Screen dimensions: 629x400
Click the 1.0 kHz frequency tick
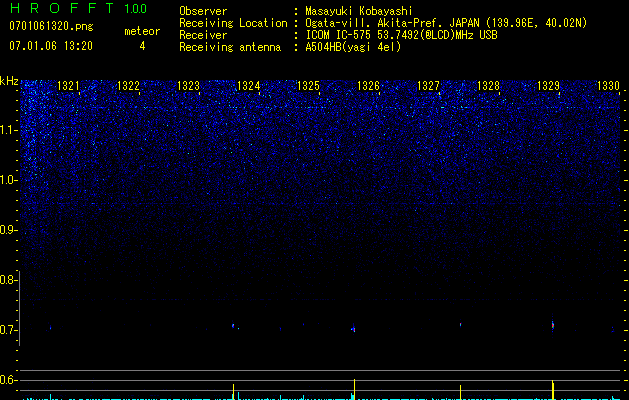(8, 180)
